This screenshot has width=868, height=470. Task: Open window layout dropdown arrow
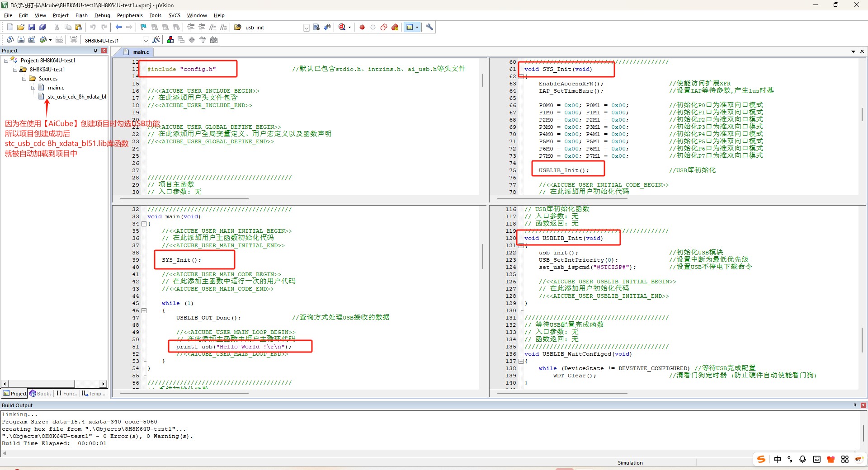pyautogui.click(x=417, y=28)
